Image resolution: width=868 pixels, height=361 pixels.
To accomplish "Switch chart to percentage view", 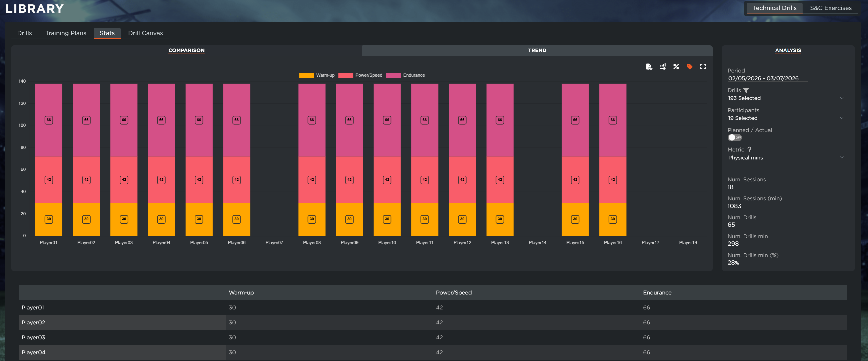I will pyautogui.click(x=676, y=67).
